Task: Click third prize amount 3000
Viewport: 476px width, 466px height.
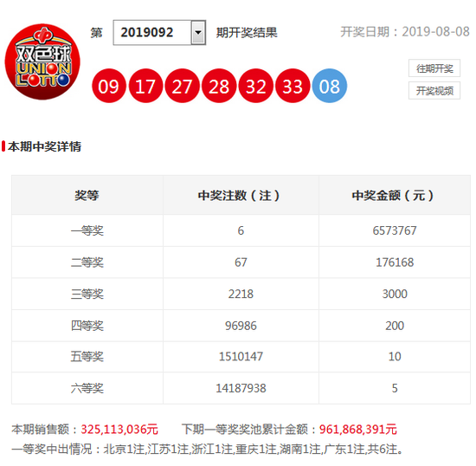Action: (x=395, y=294)
